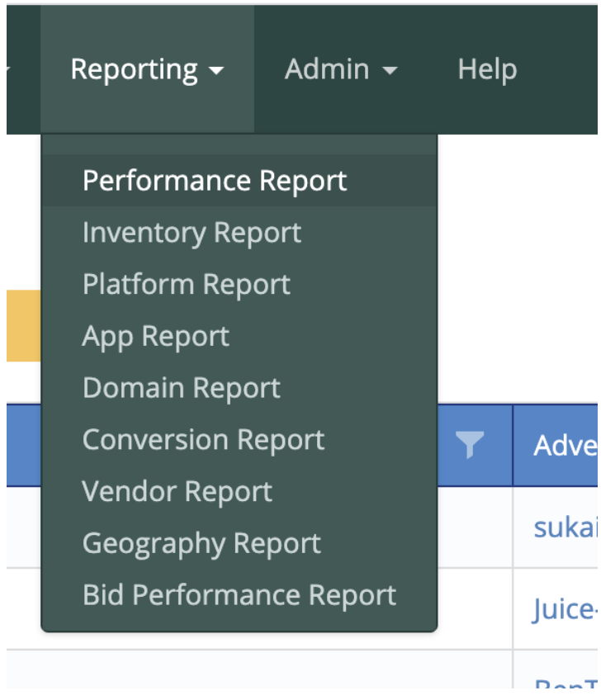Open the Inventory Report
The height and width of the screenshot is (700, 601).
[192, 233]
